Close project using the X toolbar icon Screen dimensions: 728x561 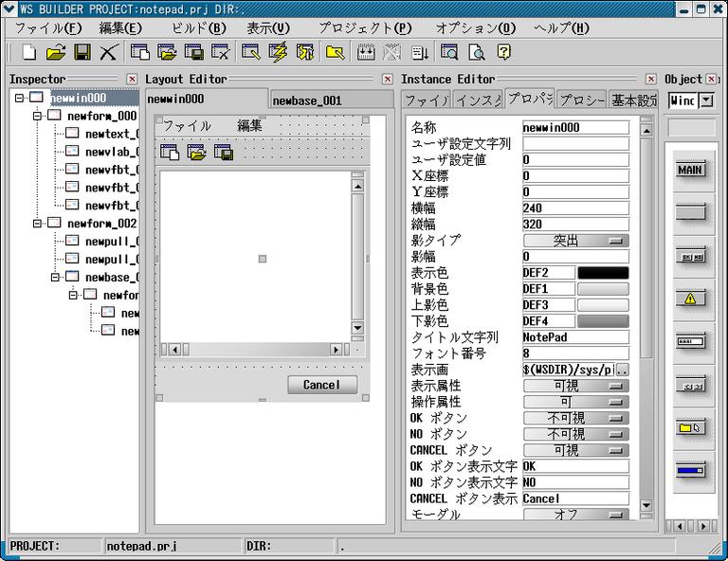[x=109, y=52]
